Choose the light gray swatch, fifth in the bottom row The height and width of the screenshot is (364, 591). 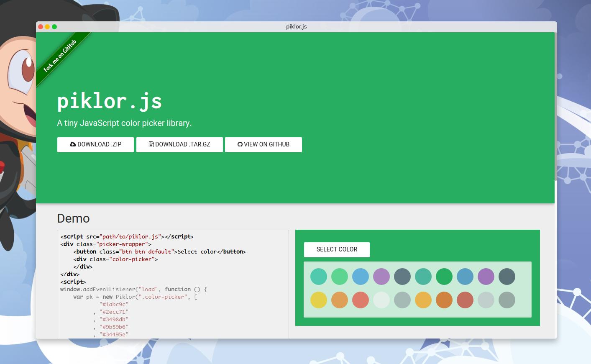pyautogui.click(x=402, y=300)
